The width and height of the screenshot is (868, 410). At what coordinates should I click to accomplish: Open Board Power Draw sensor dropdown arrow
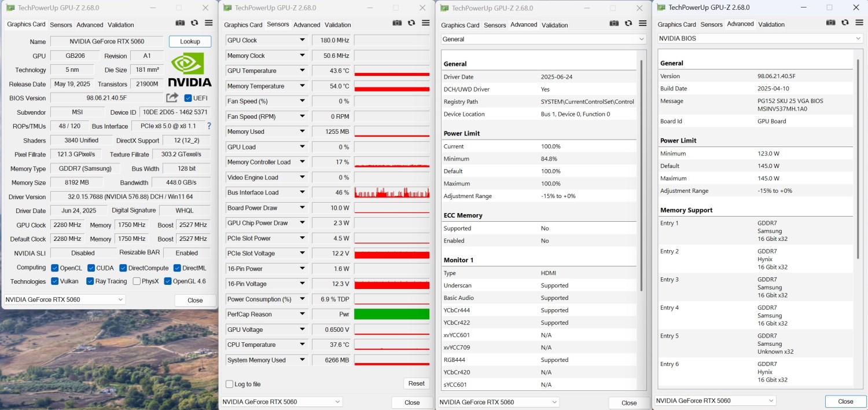[302, 208]
